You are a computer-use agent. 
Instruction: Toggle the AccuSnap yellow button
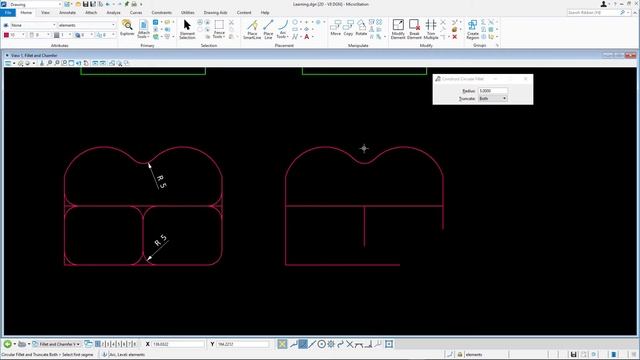pyautogui.click(x=282, y=344)
